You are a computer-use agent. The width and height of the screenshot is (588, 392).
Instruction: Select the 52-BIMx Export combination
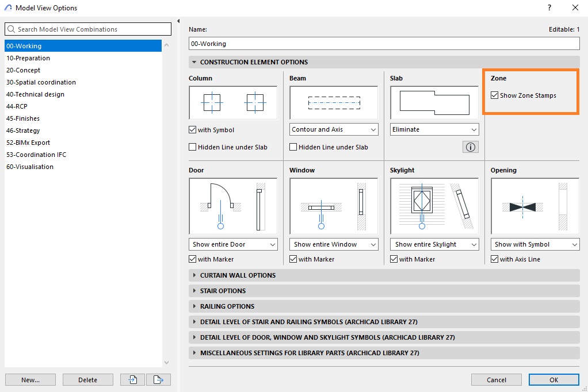tap(83, 143)
